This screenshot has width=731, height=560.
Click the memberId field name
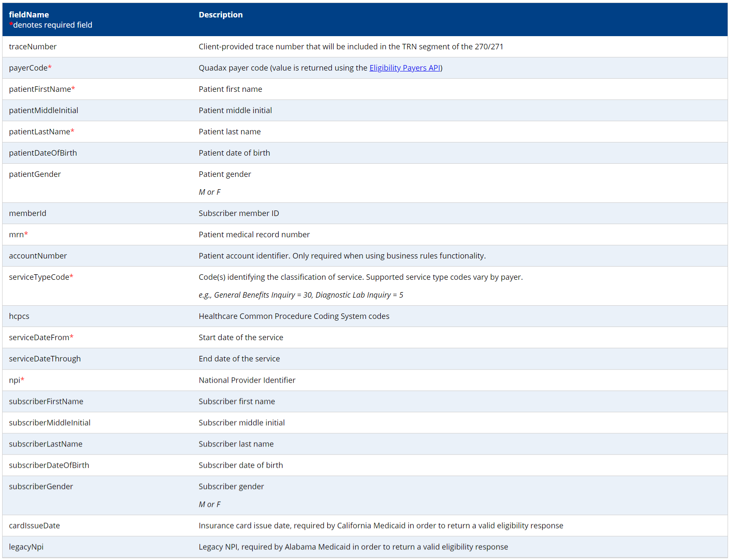pyautogui.click(x=28, y=213)
